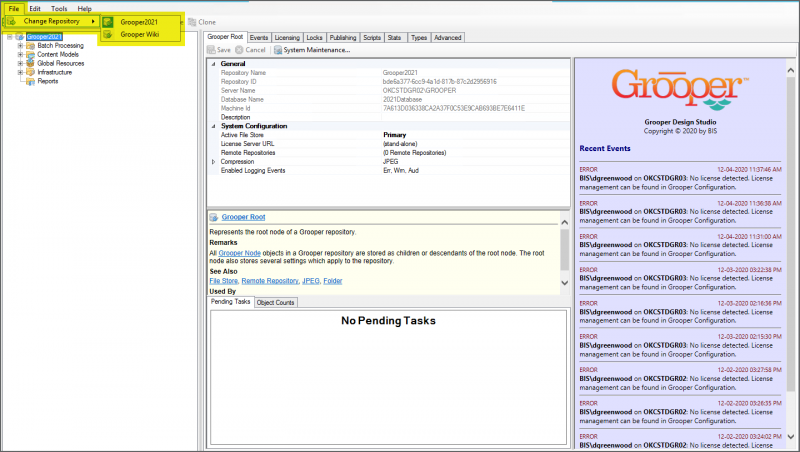Select the License Server URL property row

click(x=388, y=144)
